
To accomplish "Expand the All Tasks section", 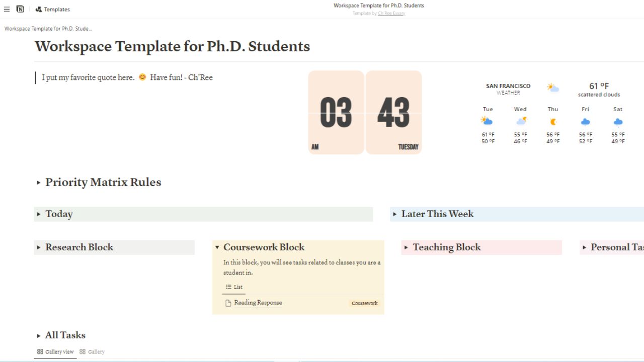I will point(39,335).
